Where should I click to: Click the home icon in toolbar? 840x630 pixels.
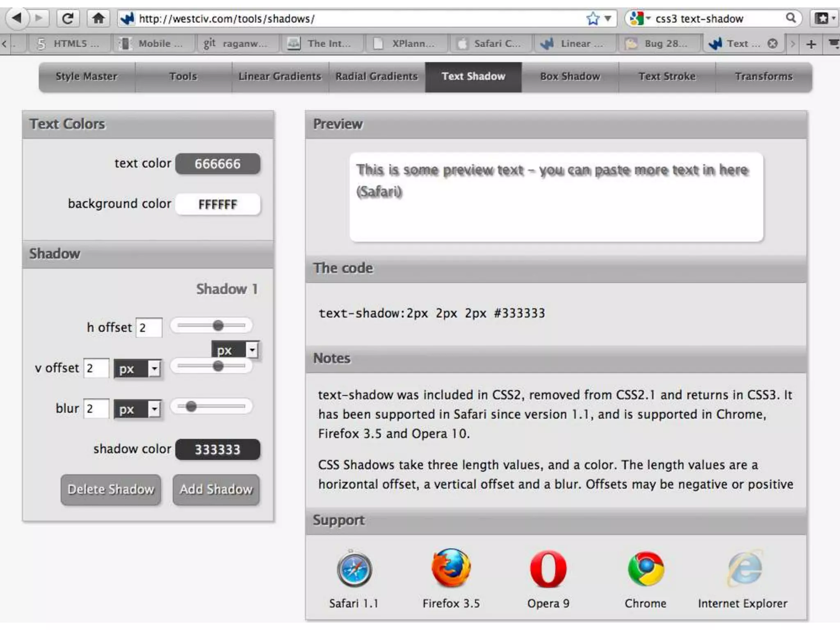coord(98,18)
